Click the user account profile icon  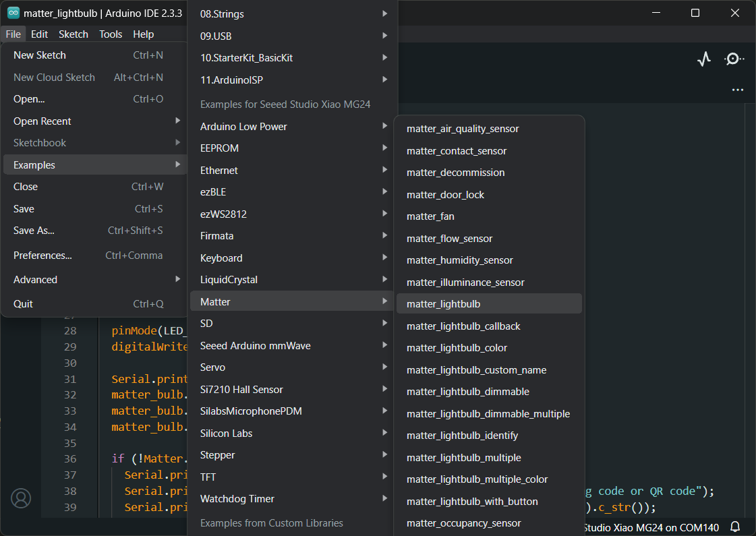21,498
